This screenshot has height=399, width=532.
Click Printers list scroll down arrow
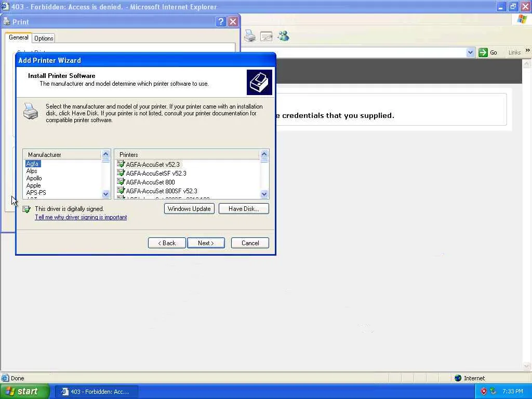click(x=264, y=194)
